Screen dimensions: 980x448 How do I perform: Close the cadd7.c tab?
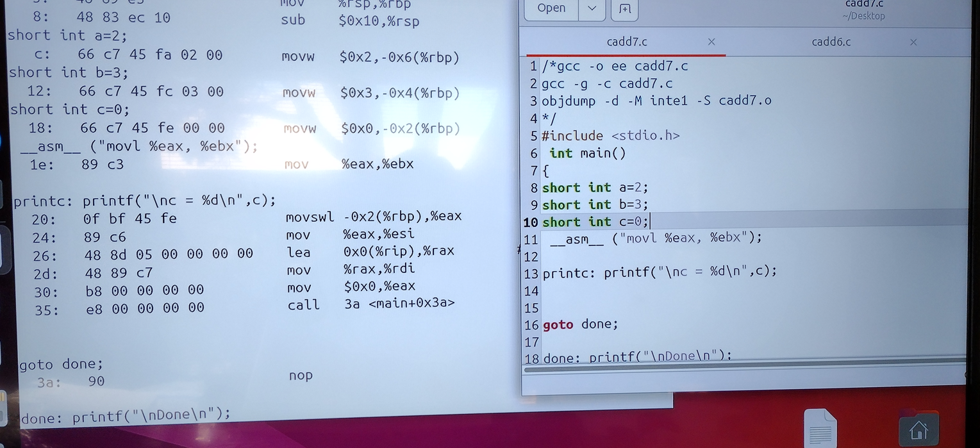click(x=711, y=42)
